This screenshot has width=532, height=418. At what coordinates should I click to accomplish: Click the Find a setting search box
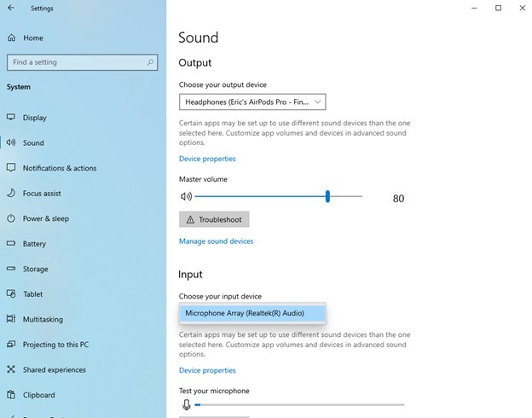[82, 62]
